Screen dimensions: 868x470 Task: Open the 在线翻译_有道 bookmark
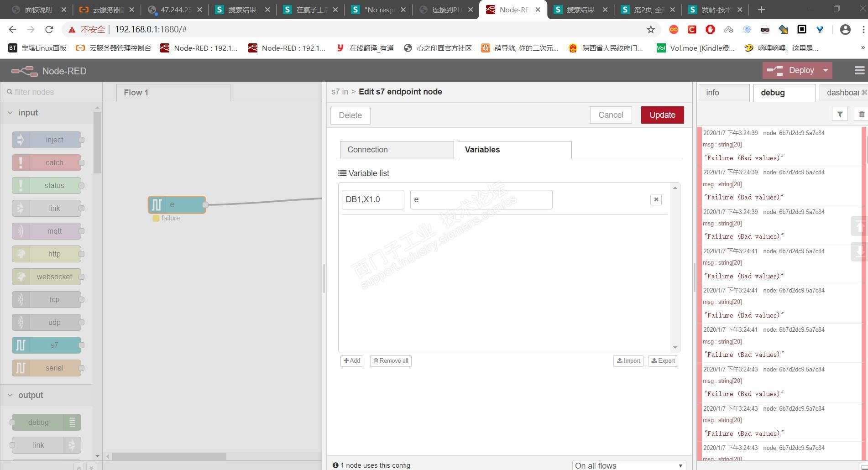(364, 48)
